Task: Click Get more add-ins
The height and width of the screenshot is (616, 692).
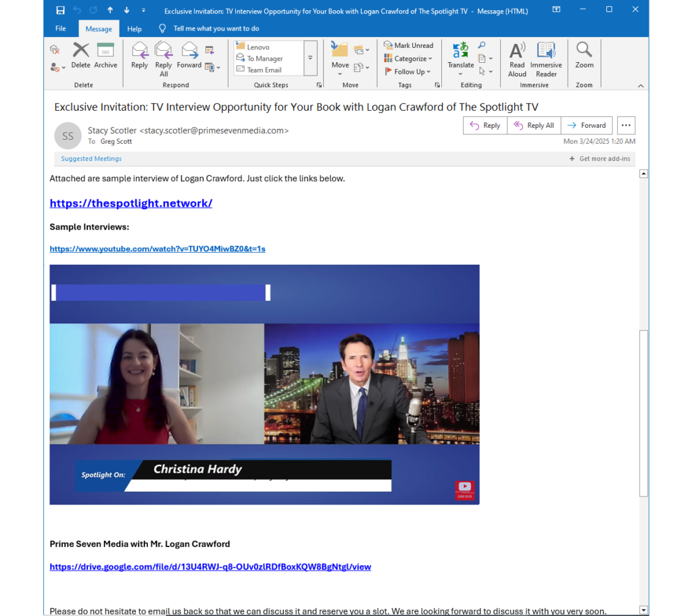Action: point(600,159)
